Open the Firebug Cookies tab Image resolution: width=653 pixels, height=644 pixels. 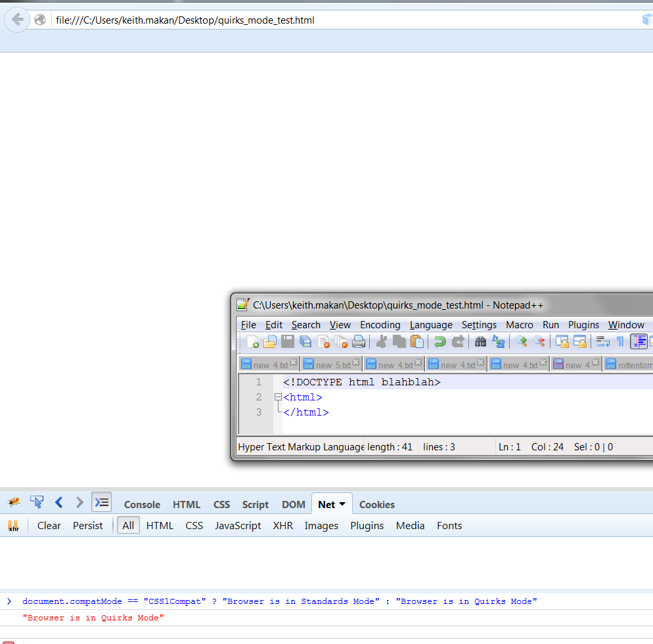click(x=377, y=505)
